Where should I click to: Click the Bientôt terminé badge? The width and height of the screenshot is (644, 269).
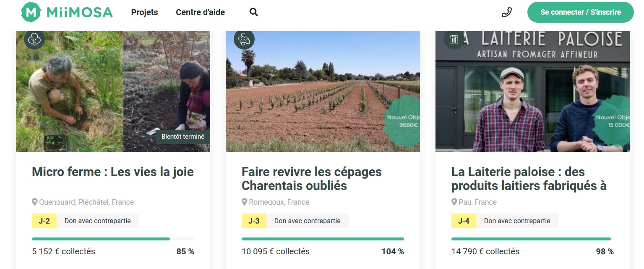[x=183, y=137]
